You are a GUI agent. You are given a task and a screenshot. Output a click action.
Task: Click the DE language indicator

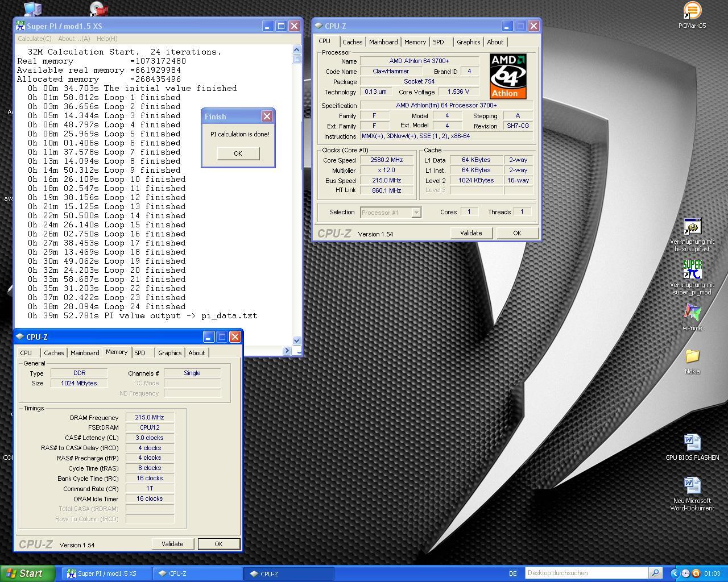[x=513, y=573]
